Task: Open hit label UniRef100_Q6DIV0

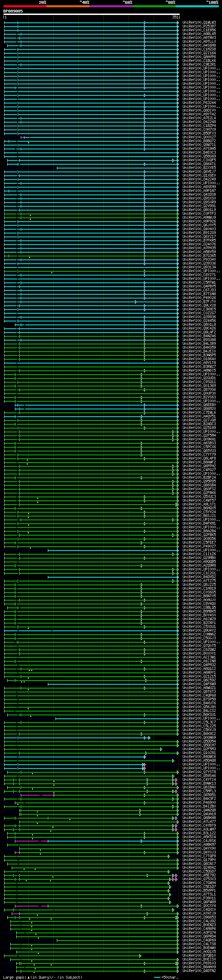Action: [x=199, y=110]
